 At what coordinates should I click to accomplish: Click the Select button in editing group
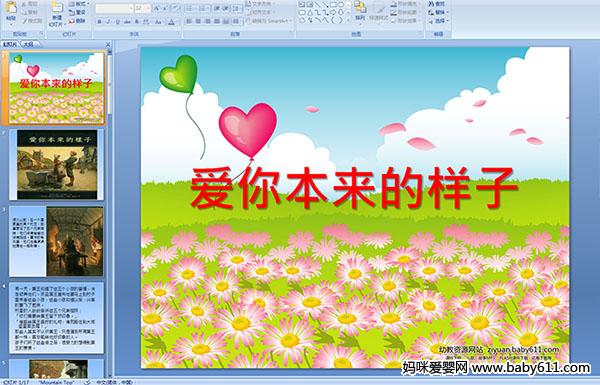pos(437,21)
